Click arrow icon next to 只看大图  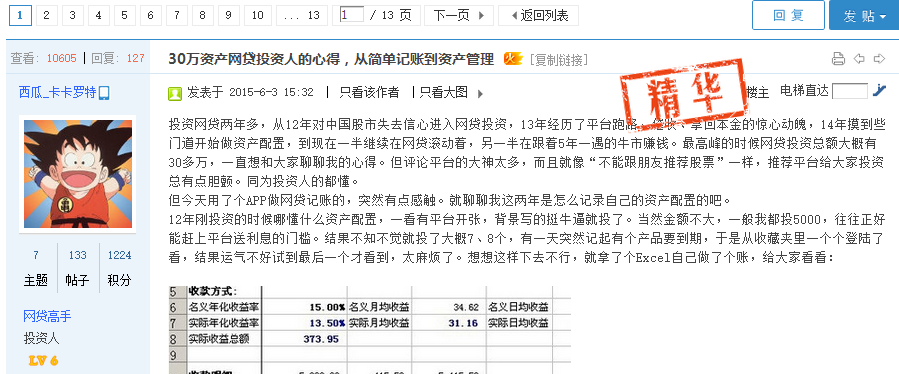(x=480, y=94)
